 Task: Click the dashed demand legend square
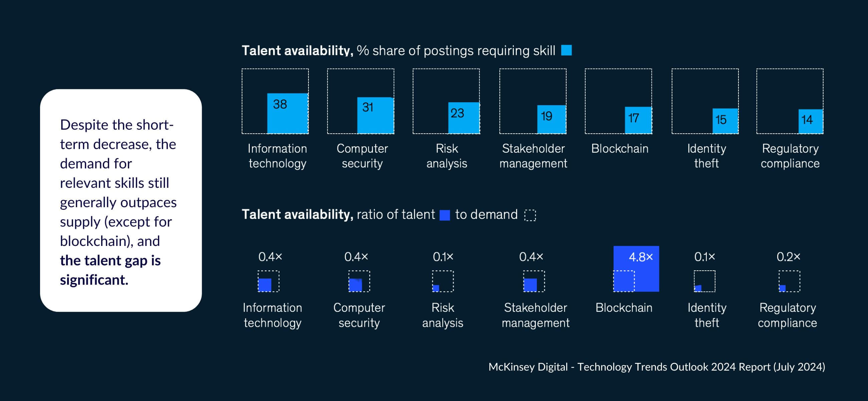(x=530, y=215)
